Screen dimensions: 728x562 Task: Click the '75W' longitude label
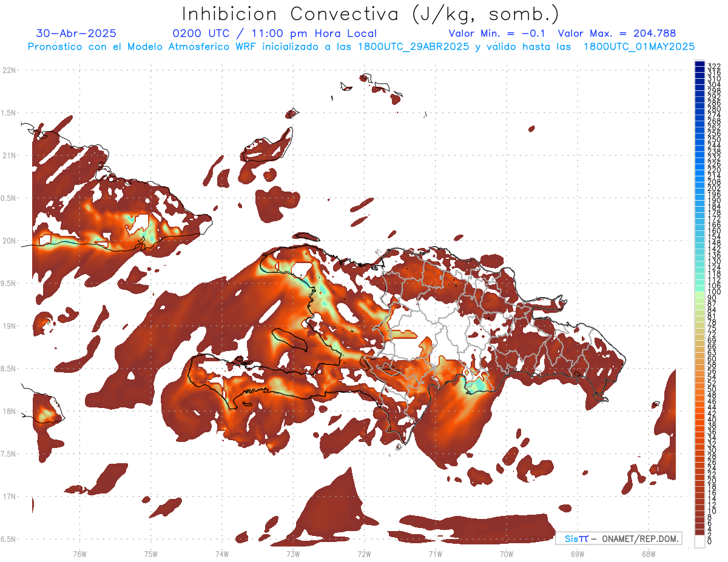150,554
